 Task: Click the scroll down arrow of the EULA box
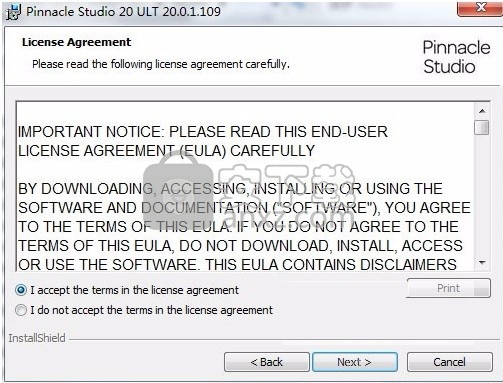coord(482,263)
